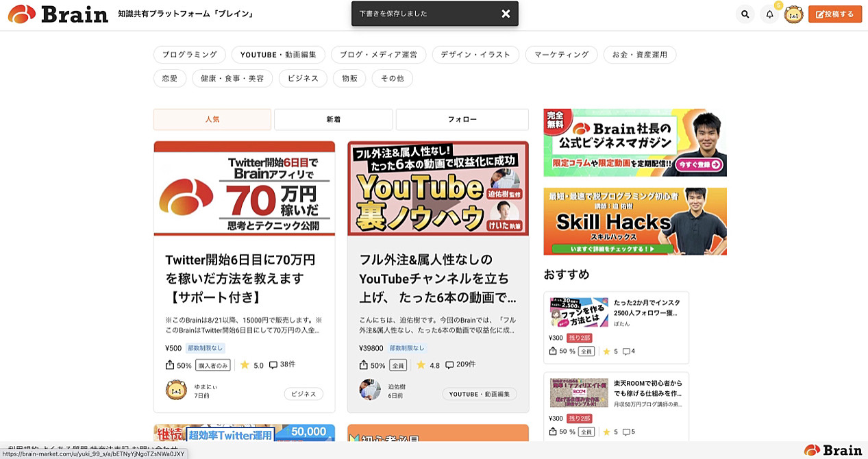
Task: Click the star icon on the インスタ recommendation
Action: tap(606, 351)
